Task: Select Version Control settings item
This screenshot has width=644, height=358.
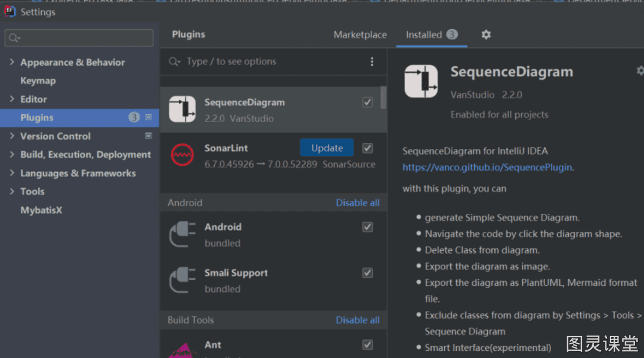Action: (x=55, y=136)
